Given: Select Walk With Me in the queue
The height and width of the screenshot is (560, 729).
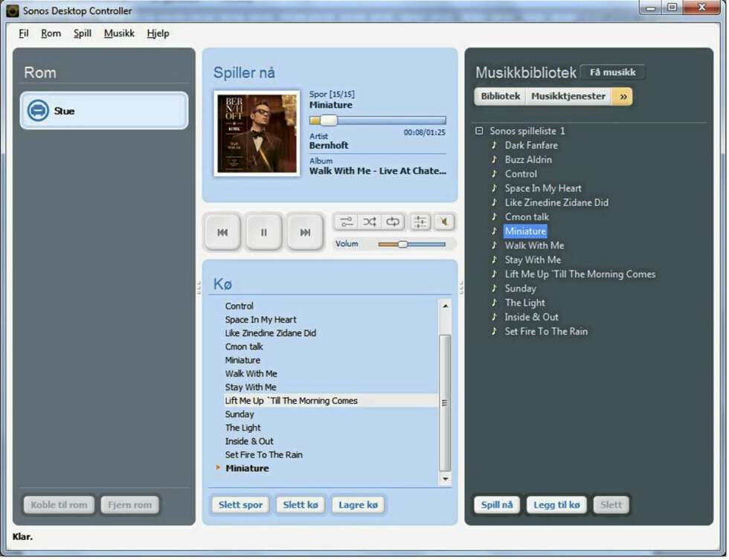Looking at the screenshot, I should (x=251, y=373).
